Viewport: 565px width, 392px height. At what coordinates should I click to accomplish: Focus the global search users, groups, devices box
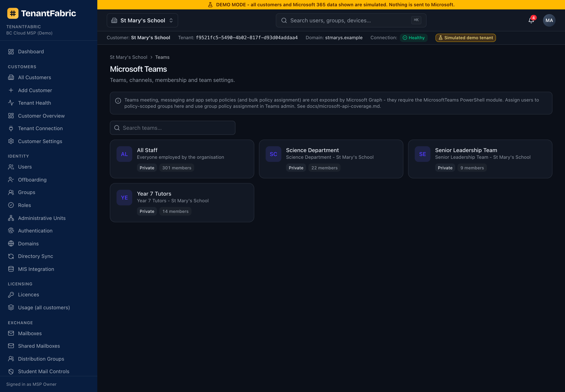pyautogui.click(x=351, y=20)
